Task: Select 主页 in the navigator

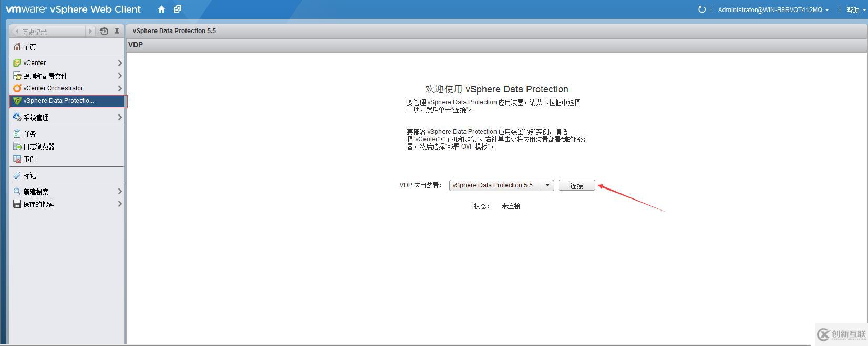Action: tap(67, 47)
